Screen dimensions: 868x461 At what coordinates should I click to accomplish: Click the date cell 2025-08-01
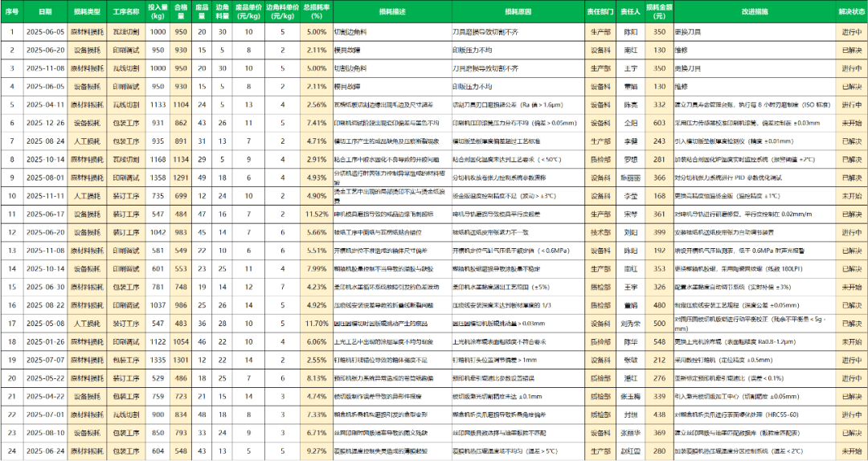pos(45,177)
